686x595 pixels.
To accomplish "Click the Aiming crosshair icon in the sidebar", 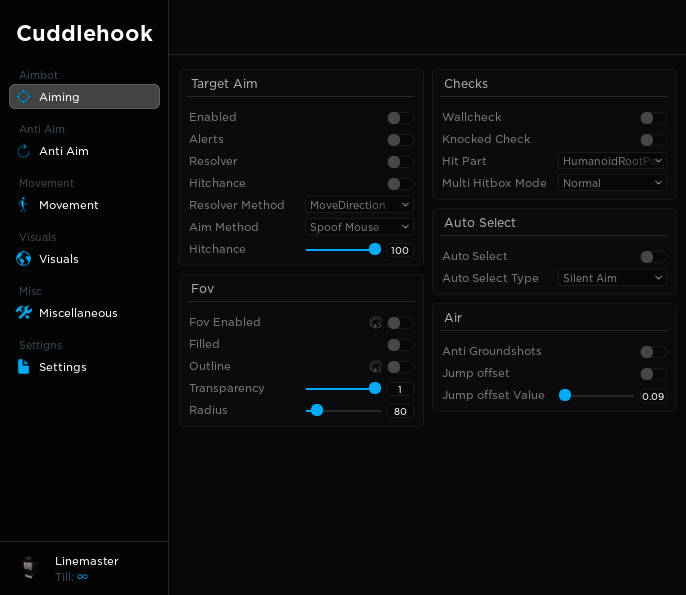I will point(24,97).
